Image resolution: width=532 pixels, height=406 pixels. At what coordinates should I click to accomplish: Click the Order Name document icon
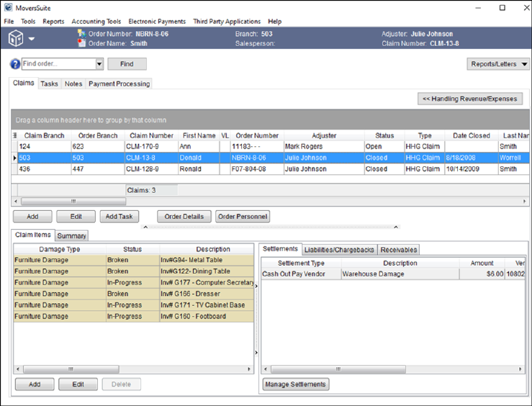[x=82, y=43]
